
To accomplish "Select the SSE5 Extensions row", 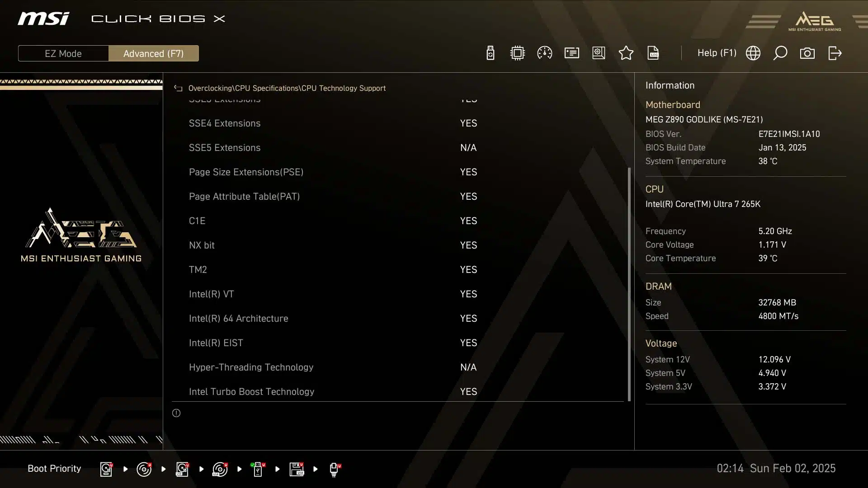I will (398, 148).
